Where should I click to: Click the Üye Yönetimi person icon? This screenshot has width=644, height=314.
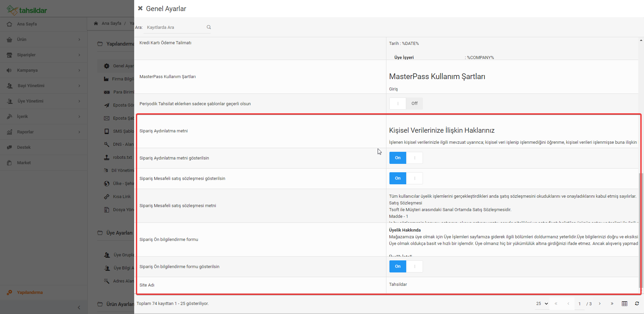click(x=10, y=101)
